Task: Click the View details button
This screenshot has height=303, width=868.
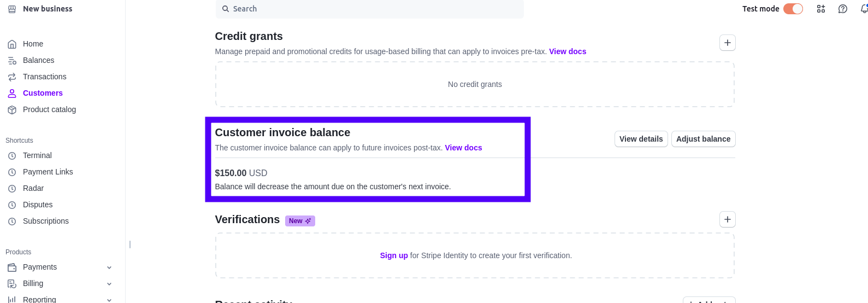Action: click(x=641, y=139)
